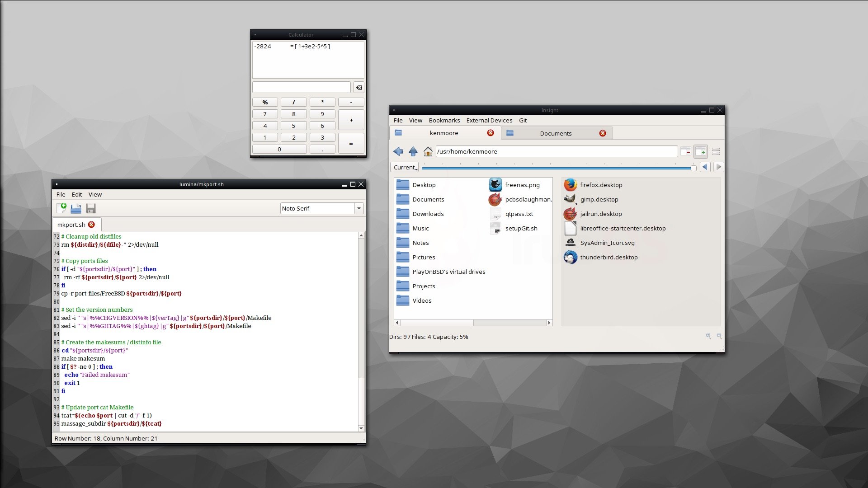Screen dimensions: 868x488
Task: Toggle detailed list view mode
Action: (716, 151)
